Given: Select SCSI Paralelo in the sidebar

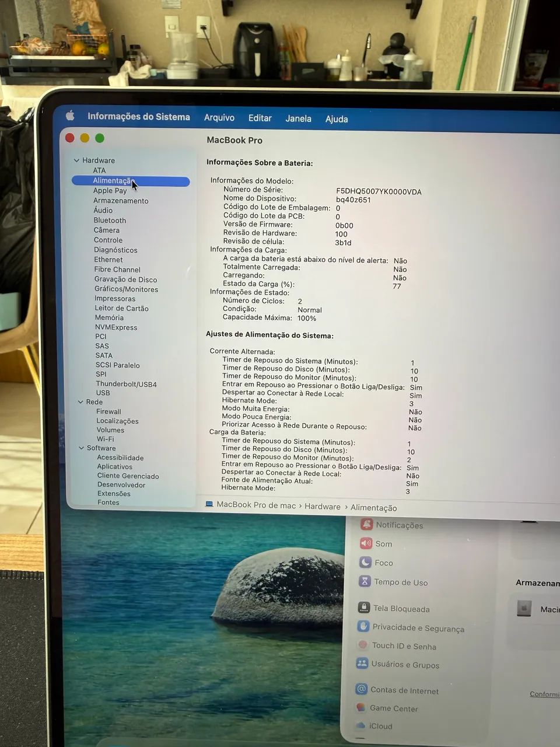Looking at the screenshot, I should (118, 365).
